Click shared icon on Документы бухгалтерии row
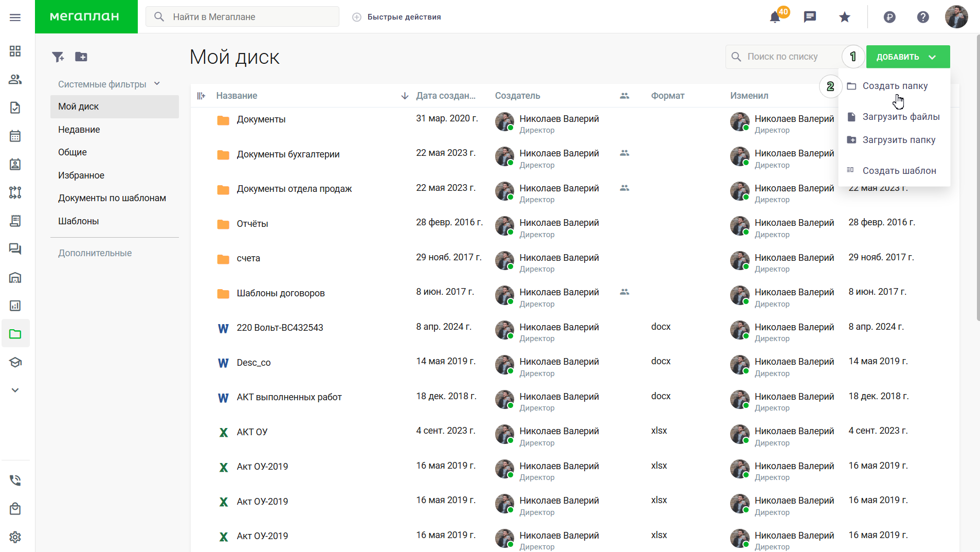The height and width of the screenshot is (552, 980). (x=625, y=153)
